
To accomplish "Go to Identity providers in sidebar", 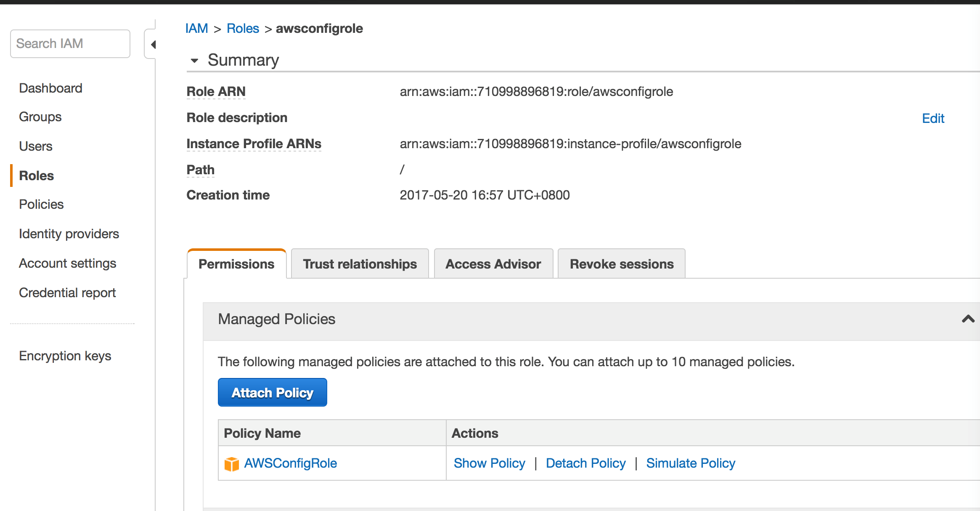I will 69,234.
